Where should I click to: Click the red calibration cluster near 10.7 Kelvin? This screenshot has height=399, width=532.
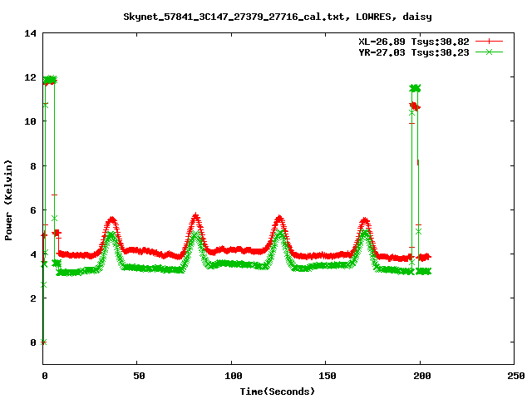click(x=415, y=106)
